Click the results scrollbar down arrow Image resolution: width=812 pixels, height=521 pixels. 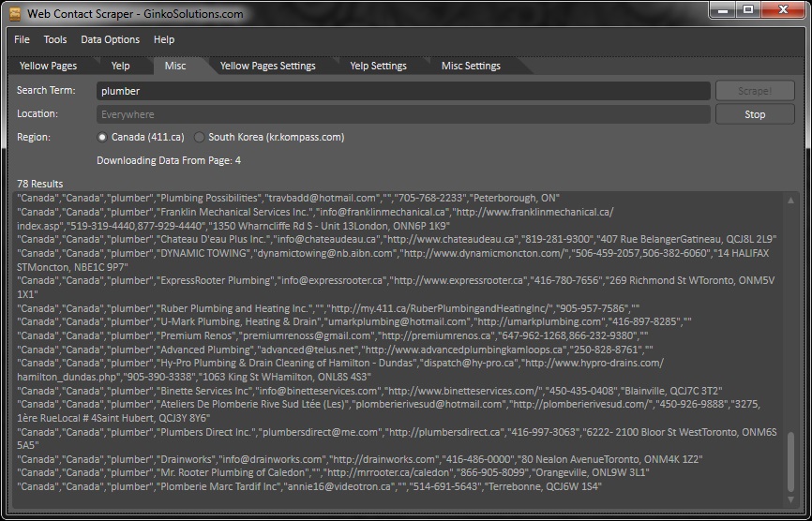point(790,499)
